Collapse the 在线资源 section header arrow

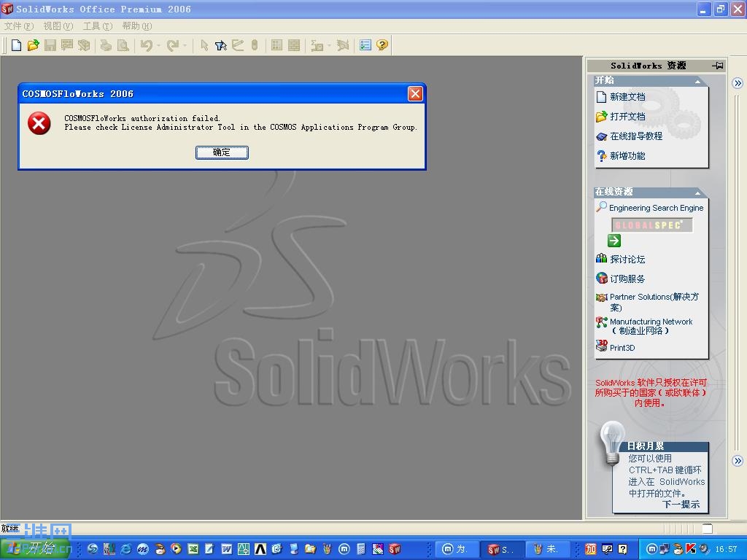(x=697, y=192)
